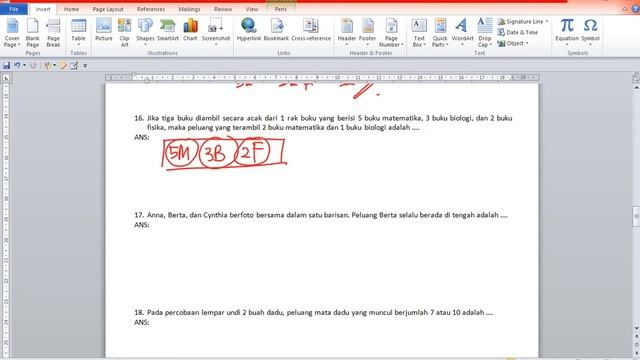Expand the Undo history dropdown arrow
Image resolution: width=640 pixels, height=360 pixels.
click(24, 65)
